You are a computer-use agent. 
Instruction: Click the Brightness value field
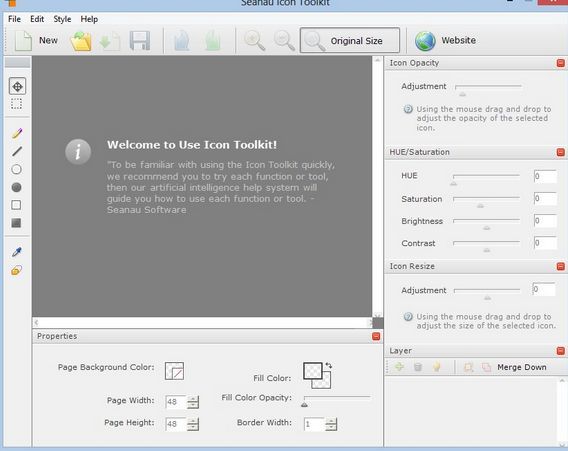pyautogui.click(x=545, y=221)
